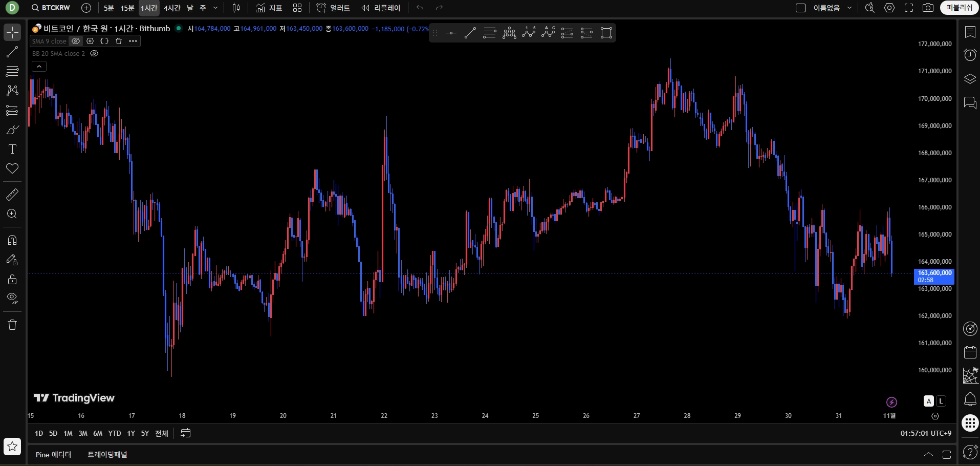Screen dimensions: 980x466
Task: Set the date range to YTD
Action: (x=115, y=433)
